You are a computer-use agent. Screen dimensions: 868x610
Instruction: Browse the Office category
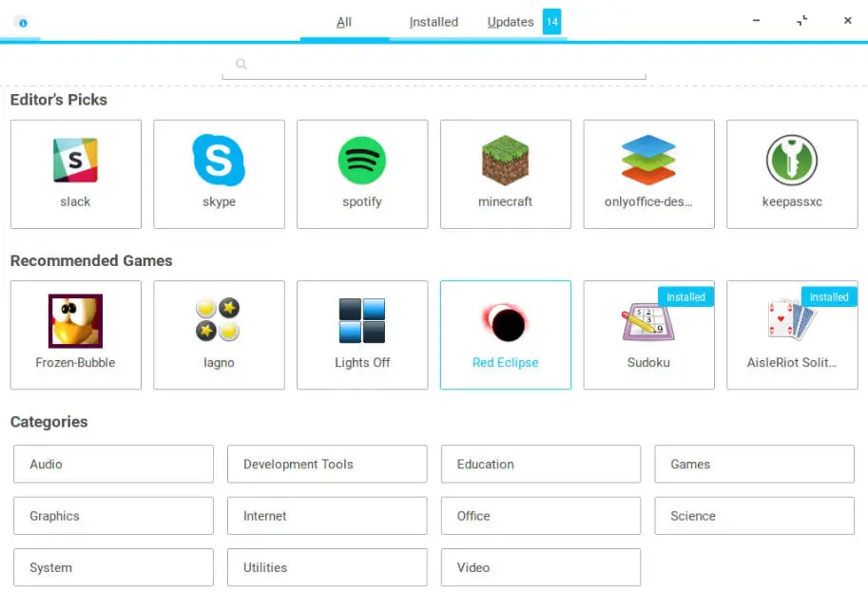tap(541, 516)
